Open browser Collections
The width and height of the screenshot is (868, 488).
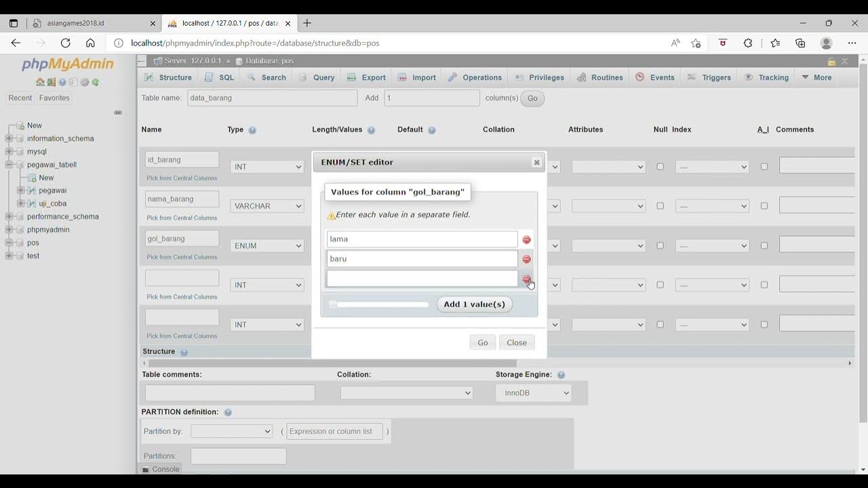click(x=800, y=43)
